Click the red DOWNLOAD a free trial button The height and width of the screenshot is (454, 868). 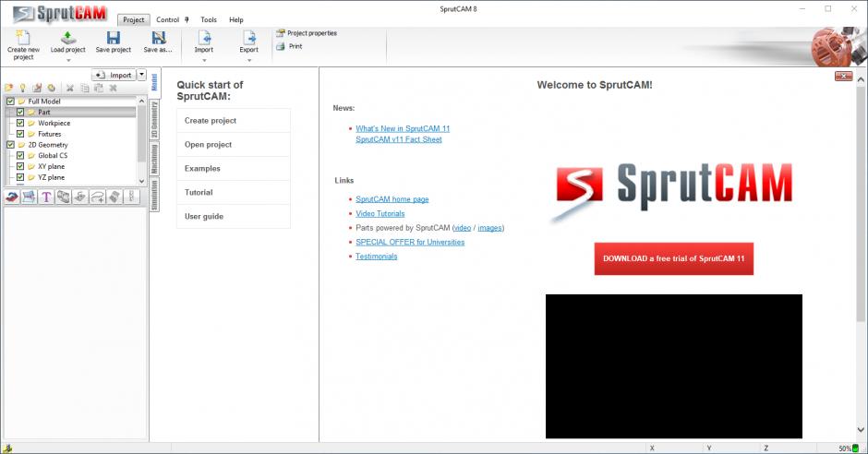(x=674, y=258)
